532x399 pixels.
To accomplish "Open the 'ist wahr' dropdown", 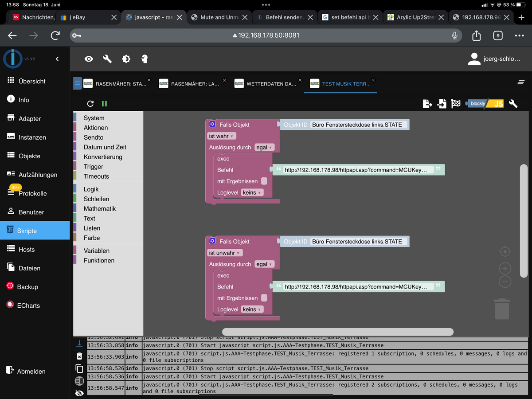I will coord(222,136).
